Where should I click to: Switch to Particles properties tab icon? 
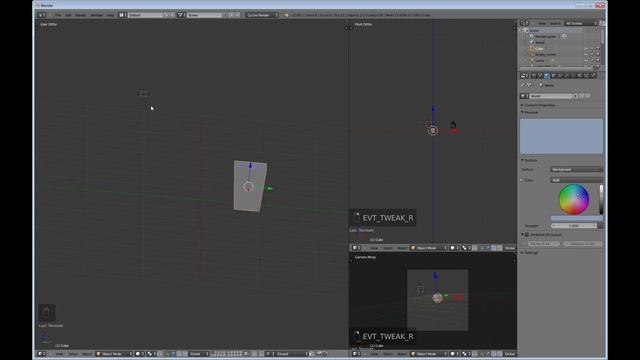click(593, 76)
